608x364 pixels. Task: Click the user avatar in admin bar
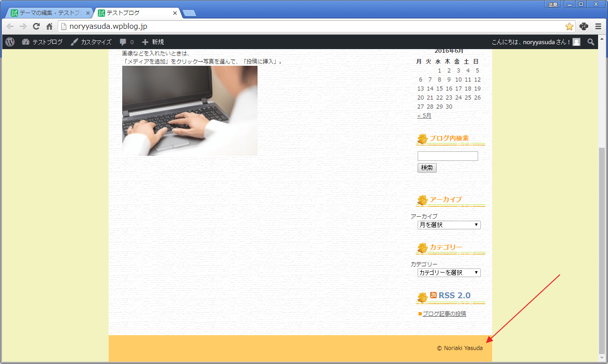[x=576, y=42]
